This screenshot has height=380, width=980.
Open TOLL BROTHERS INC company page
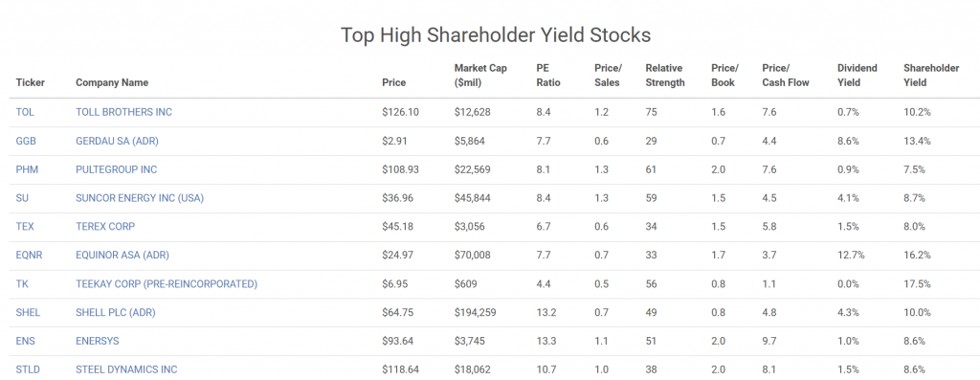(x=123, y=113)
